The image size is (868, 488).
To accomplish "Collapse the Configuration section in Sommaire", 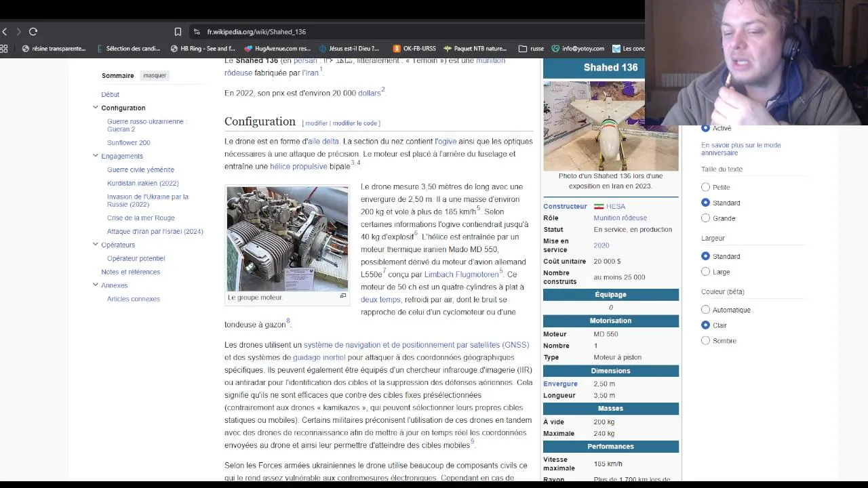I will point(96,108).
